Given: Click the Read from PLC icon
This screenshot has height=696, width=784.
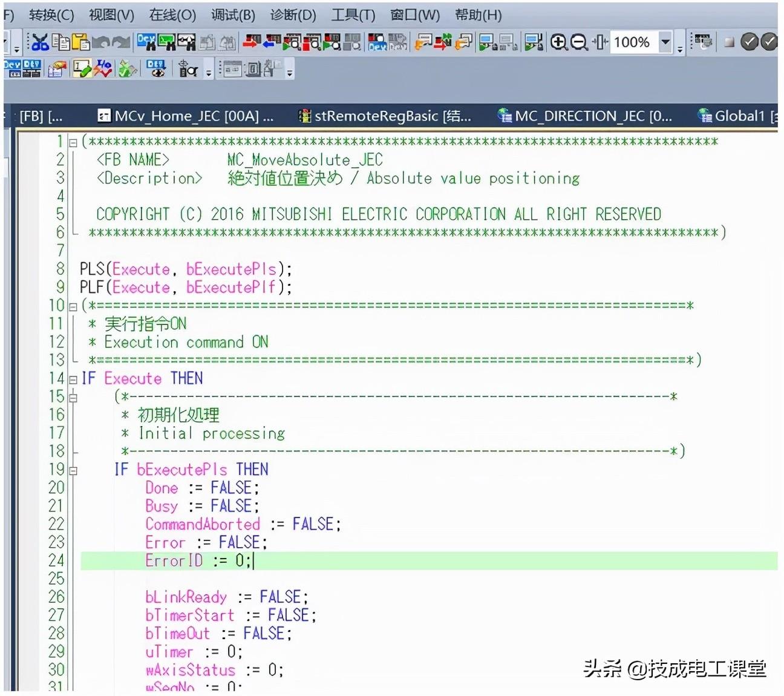Looking at the screenshot, I should (272, 42).
